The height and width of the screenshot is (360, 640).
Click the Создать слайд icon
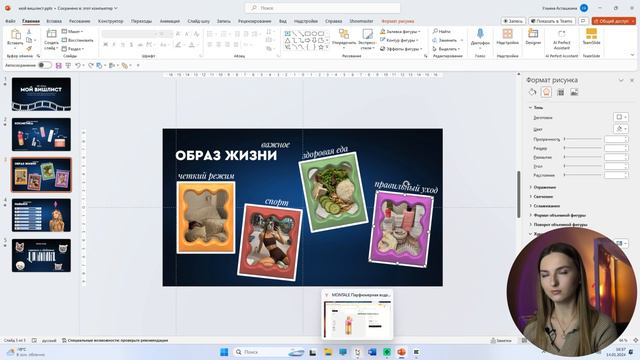[51, 34]
